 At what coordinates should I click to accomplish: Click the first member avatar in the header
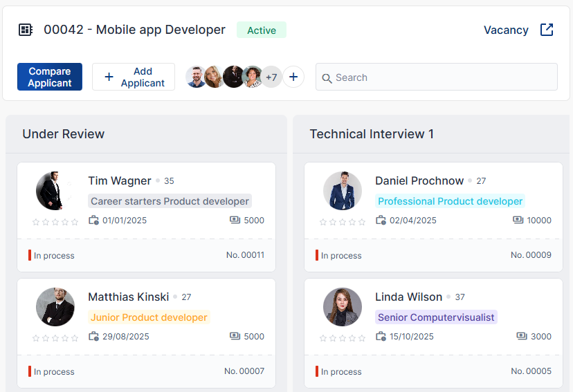point(196,77)
